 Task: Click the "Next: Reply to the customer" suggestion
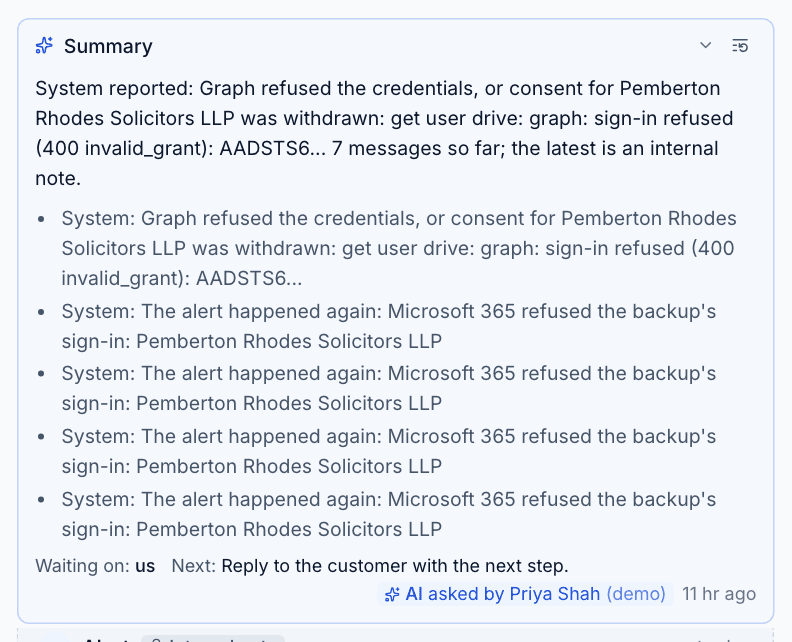click(370, 566)
